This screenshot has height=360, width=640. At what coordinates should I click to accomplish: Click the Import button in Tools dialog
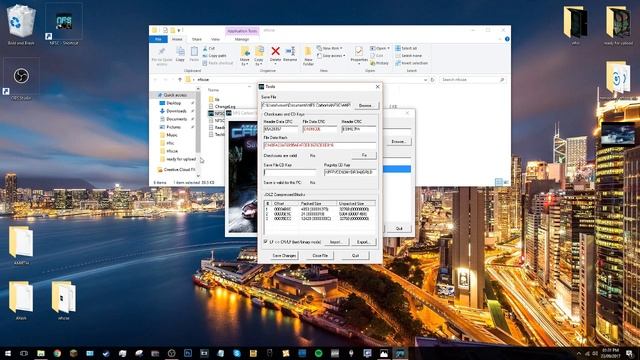pos(336,242)
